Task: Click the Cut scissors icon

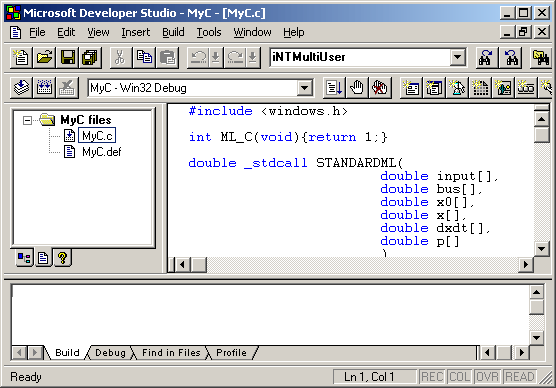Action: (120, 57)
